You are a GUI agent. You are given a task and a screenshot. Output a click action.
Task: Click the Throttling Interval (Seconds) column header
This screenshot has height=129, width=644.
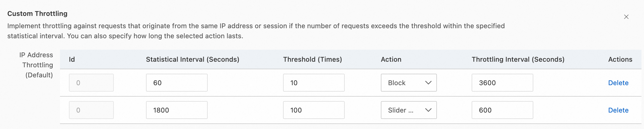[518, 59]
